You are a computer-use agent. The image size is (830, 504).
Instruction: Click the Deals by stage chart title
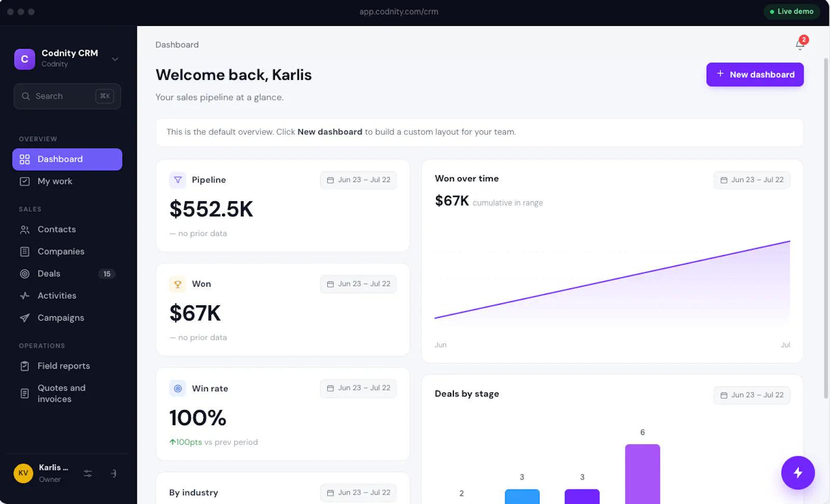coord(467,394)
